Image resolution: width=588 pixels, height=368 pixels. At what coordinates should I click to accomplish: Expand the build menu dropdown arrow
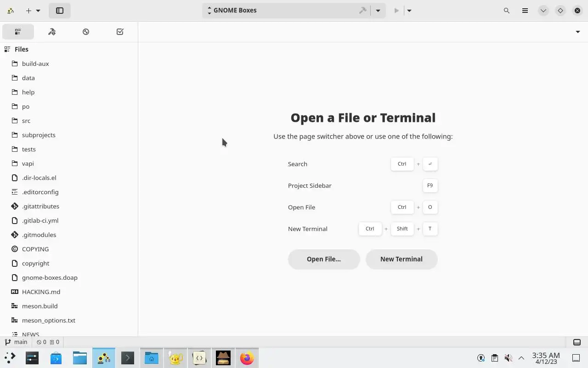378,11
